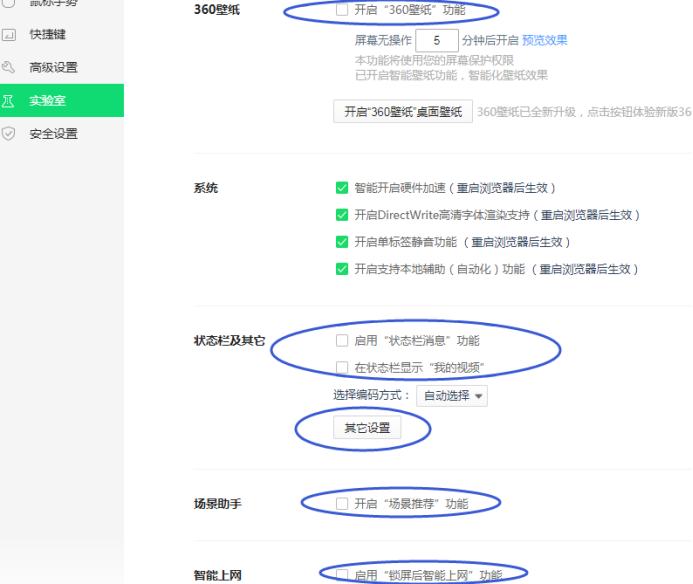
Task: Check 在状态栏显示"我的视频" option
Action: pos(342,368)
